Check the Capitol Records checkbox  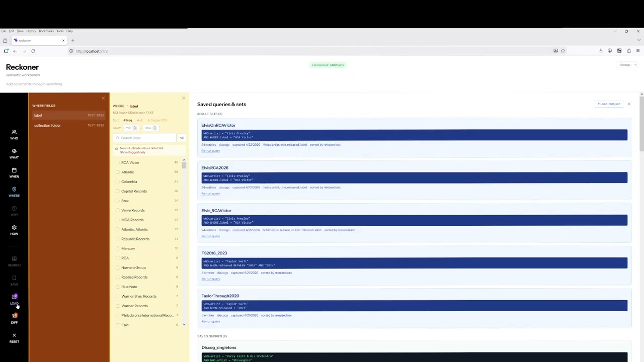[x=118, y=191]
